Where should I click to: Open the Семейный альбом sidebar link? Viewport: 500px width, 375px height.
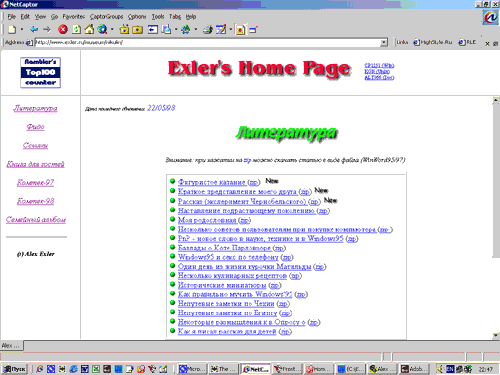[x=36, y=220]
